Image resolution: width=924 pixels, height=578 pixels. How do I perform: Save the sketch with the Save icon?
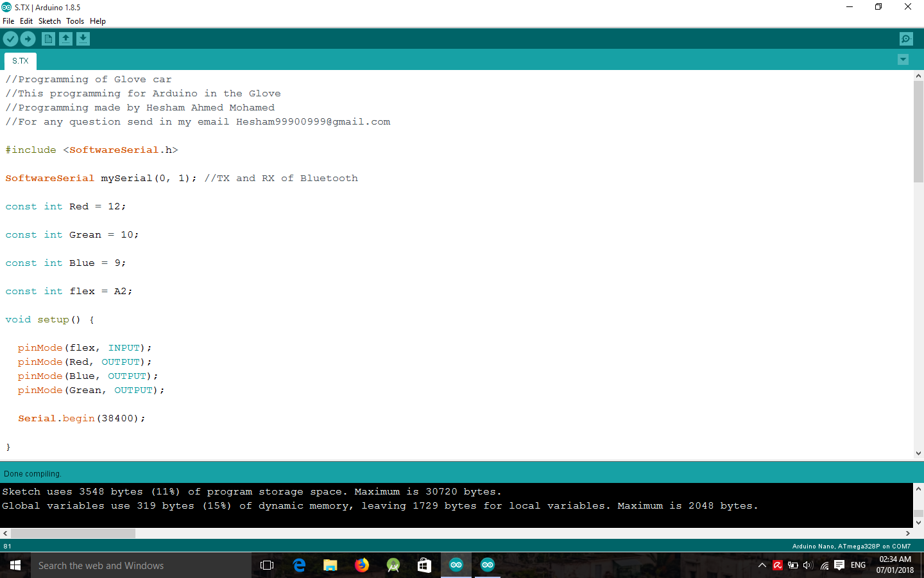83,39
